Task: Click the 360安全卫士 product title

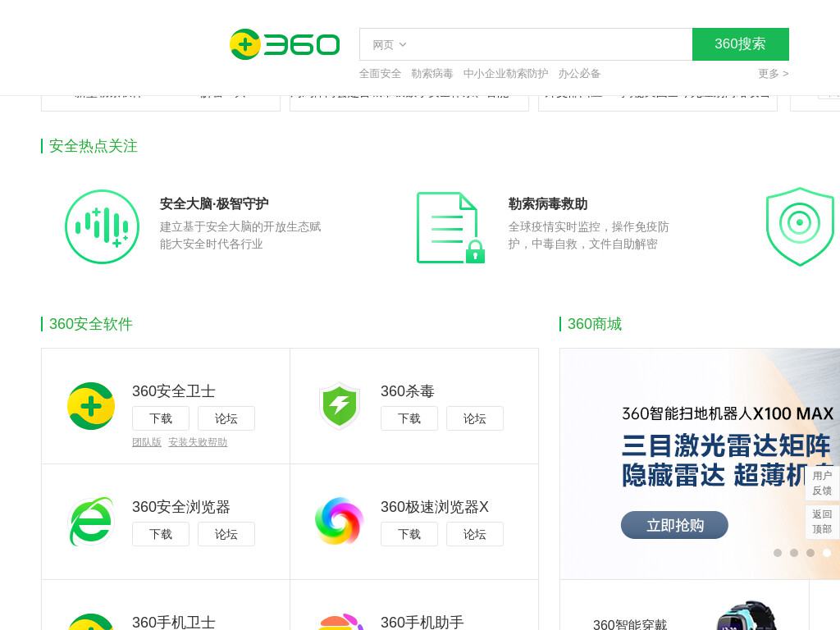Action: click(x=174, y=391)
